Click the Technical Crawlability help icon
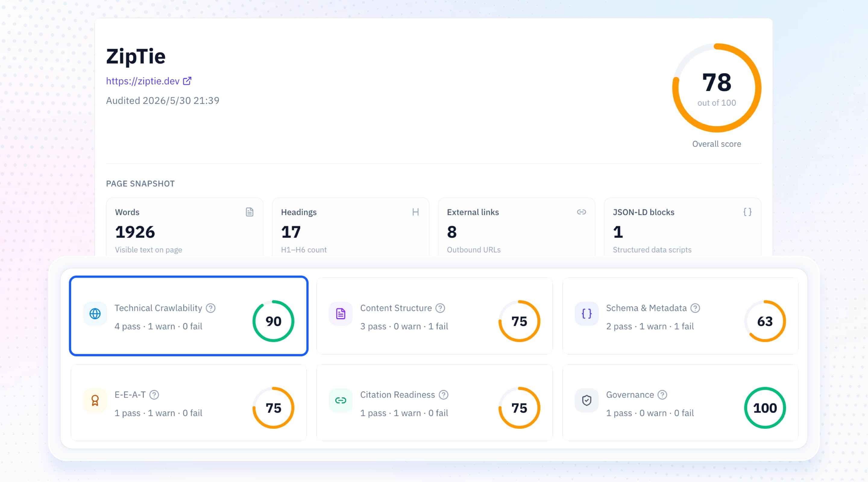Image resolution: width=868 pixels, height=482 pixels. pyautogui.click(x=211, y=308)
